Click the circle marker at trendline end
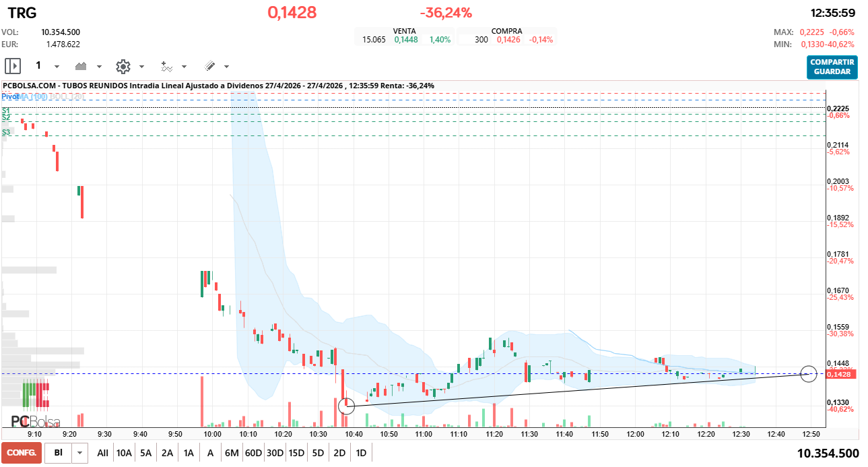The image size is (868, 467). (x=808, y=373)
